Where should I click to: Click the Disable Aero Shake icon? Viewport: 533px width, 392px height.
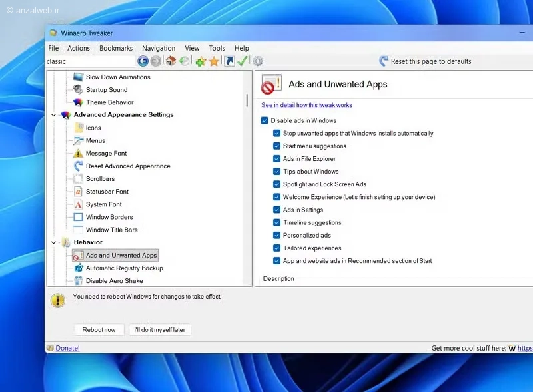pos(79,281)
